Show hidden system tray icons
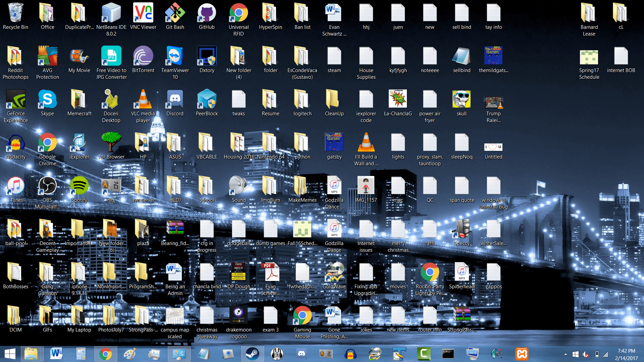This screenshot has height=362, width=644. (566, 354)
